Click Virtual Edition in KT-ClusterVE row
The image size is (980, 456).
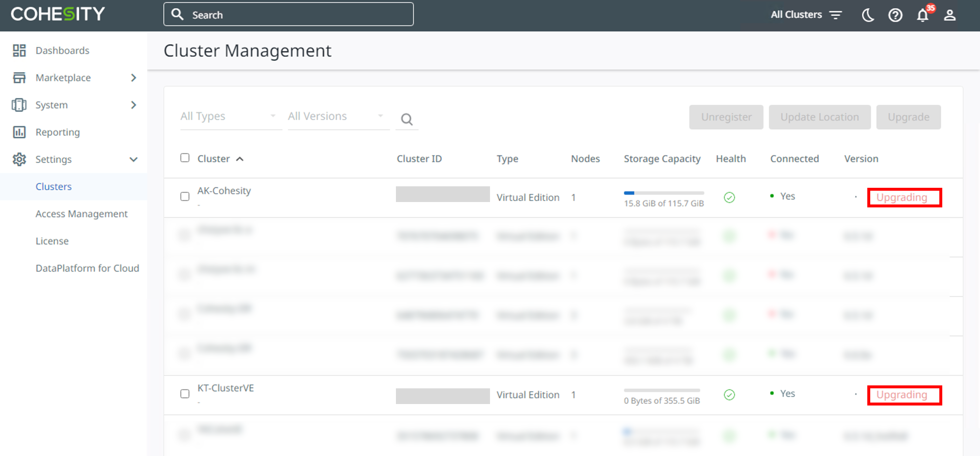[528, 395]
